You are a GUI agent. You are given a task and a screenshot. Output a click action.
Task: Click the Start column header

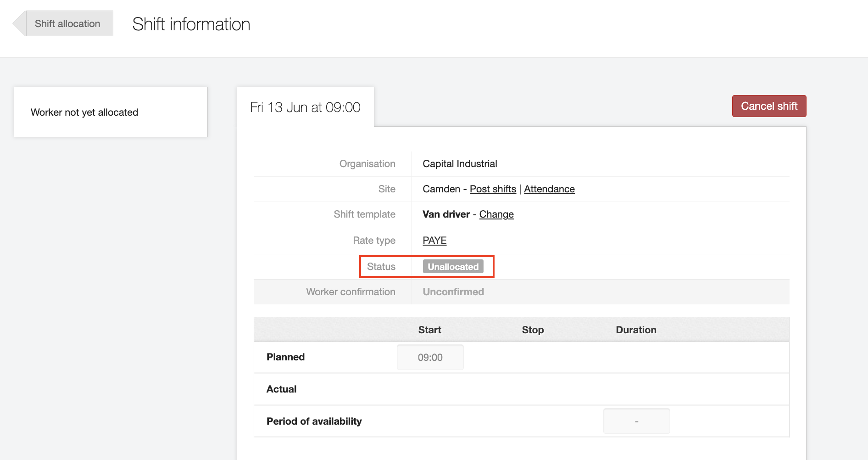coord(429,330)
